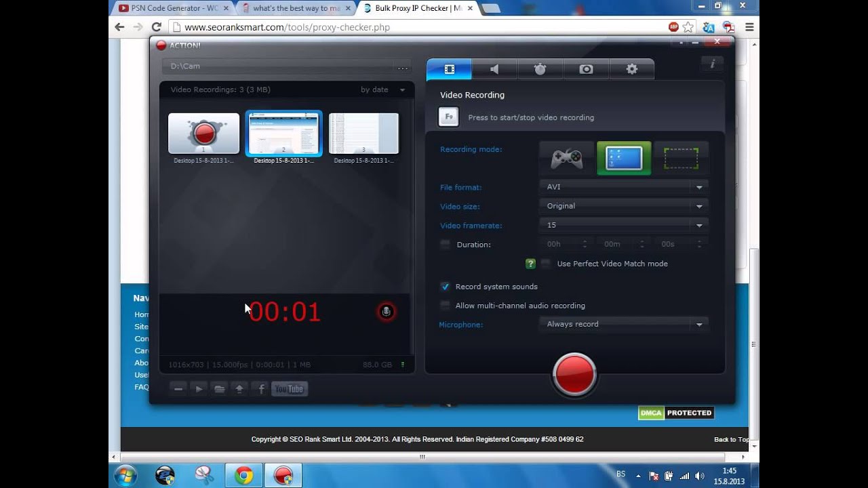This screenshot has height=488, width=868.
Task: Open the Video Recording tab
Action: tap(449, 69)
